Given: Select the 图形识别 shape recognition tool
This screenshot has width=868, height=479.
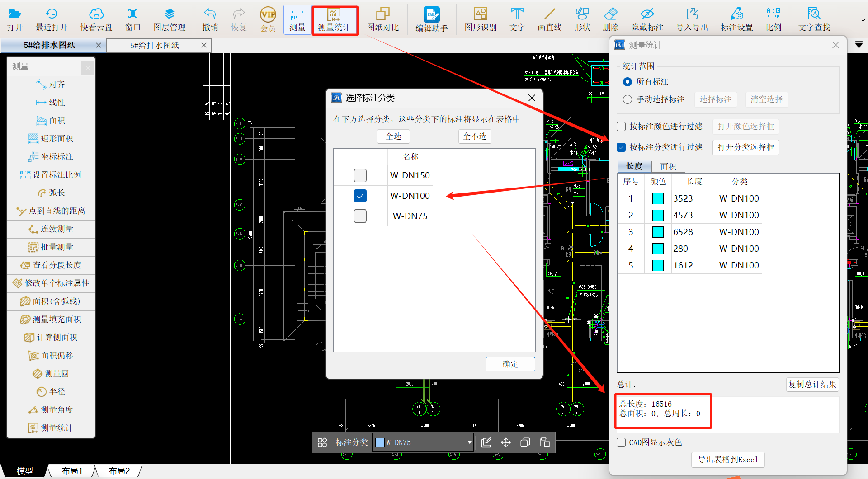Looking at the screenshot, I should pos(480,20).
